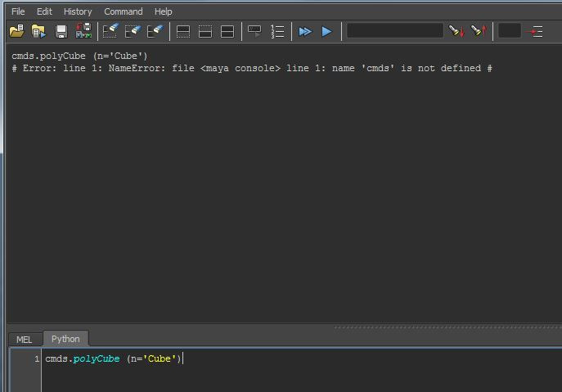
Task: Click the Go to Line number field
Action: pos(510,31)
